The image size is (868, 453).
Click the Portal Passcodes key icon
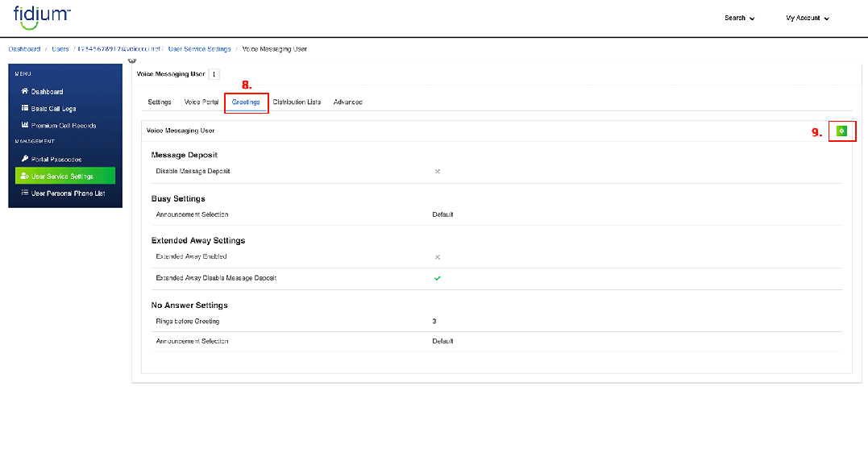tap(25, 159)
